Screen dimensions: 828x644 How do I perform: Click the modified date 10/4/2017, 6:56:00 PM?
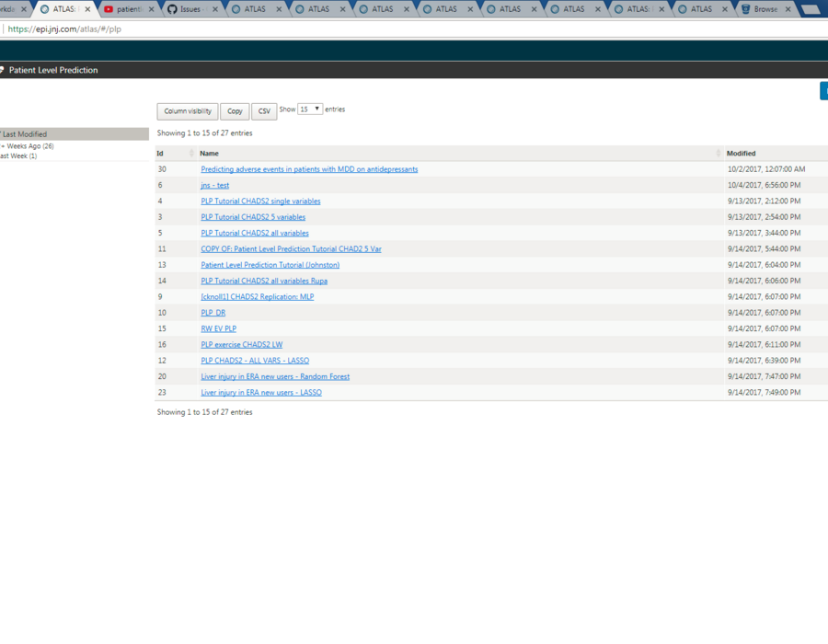[765, 185]
